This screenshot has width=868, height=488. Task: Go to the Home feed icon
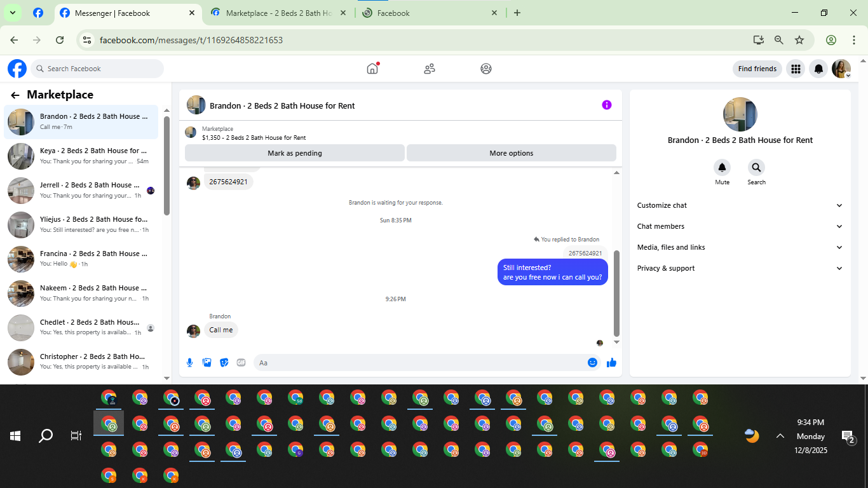pyautogui.click(x=372, y=69)
